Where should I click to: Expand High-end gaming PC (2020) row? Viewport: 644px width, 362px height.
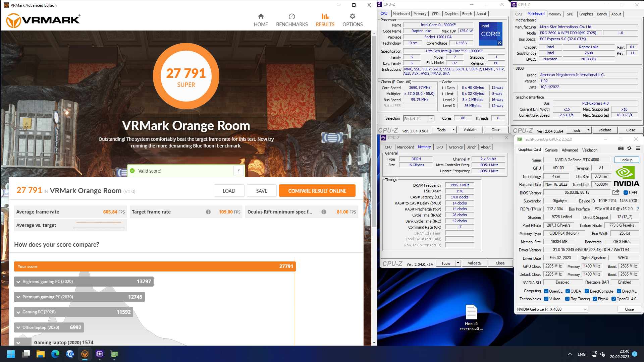click(x=18, y=282)
